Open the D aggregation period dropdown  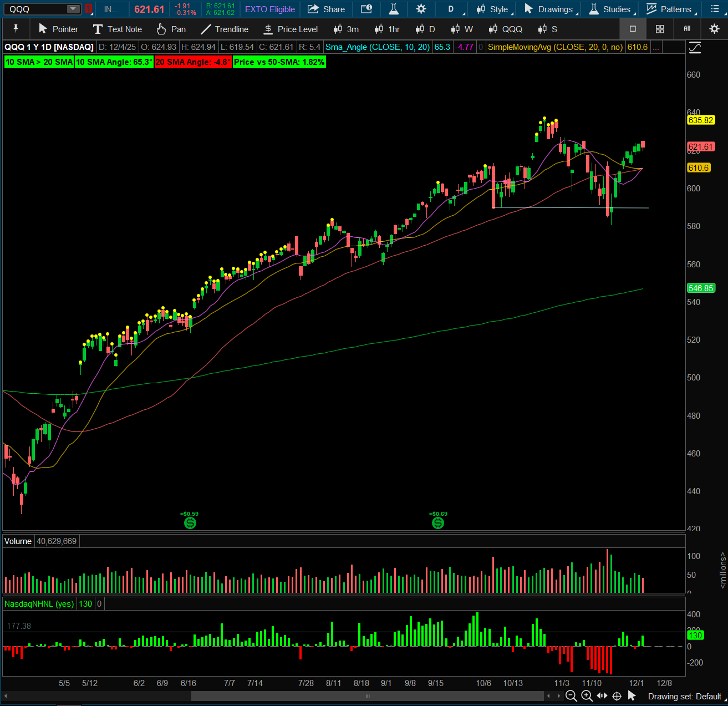452,9
